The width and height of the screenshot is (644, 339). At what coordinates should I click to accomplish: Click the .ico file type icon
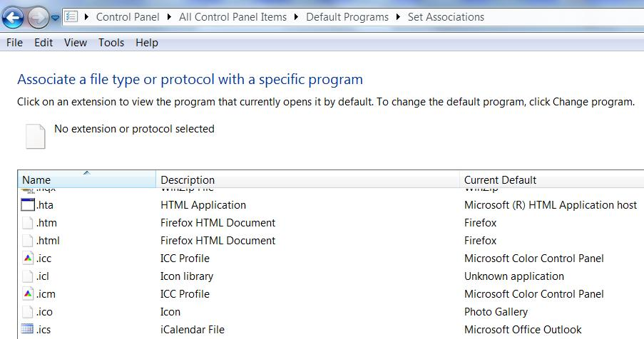coord(29,312)
